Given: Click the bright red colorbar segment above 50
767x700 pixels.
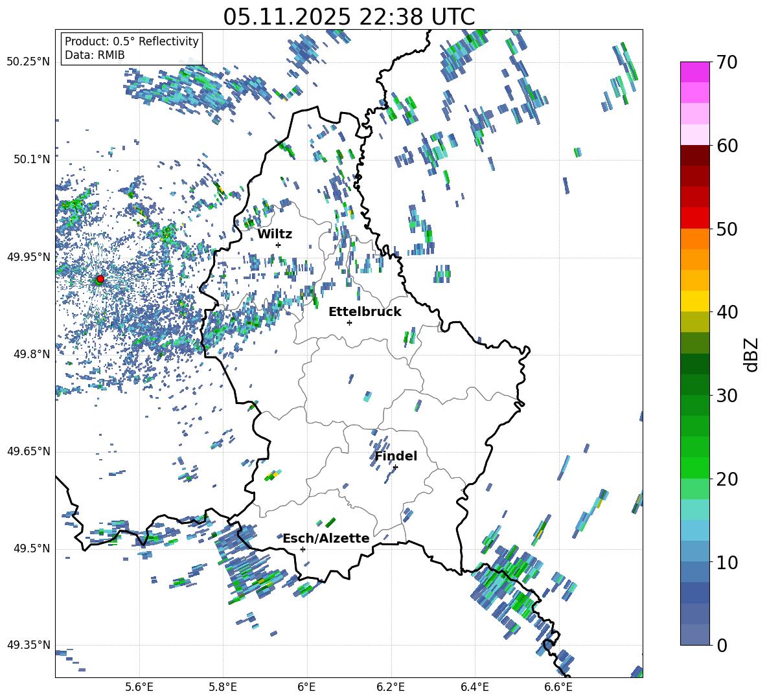Looking at the screenshot, I should tap(694, 218).
